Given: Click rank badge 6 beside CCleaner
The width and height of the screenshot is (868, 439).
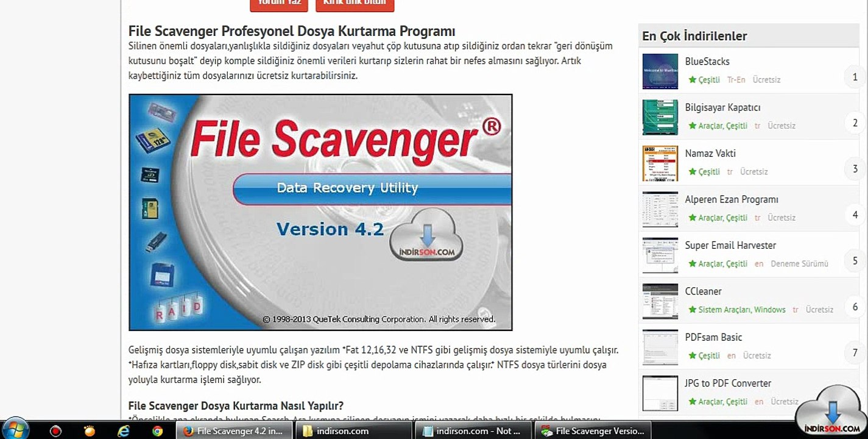Looking at the screenshot, I should point(855,307).
